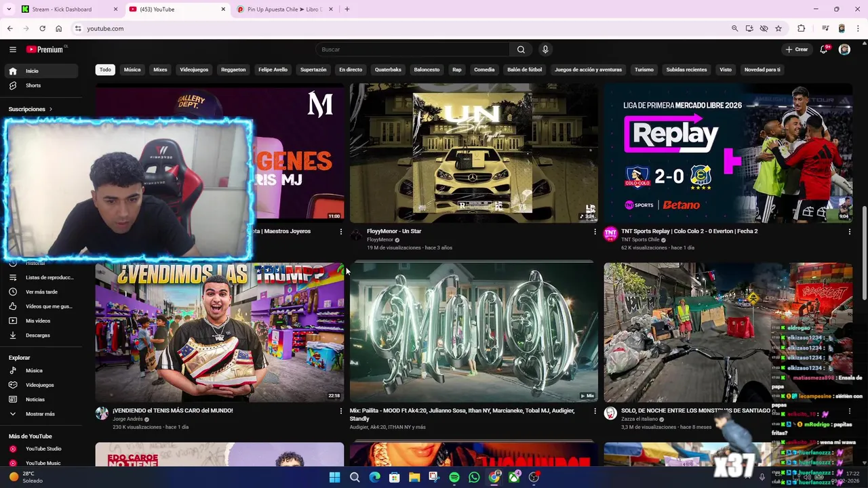Open FloyyMenor channel name link

(380, 240)
